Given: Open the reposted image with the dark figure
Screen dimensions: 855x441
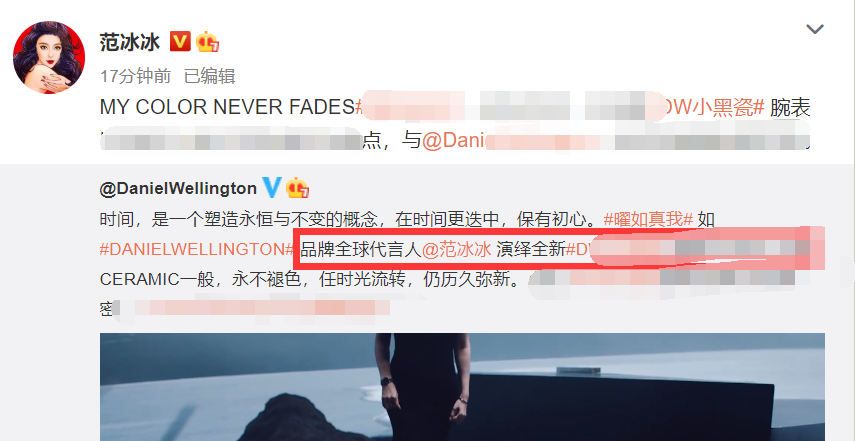Looking at the screenshot, I should (462, 387).
